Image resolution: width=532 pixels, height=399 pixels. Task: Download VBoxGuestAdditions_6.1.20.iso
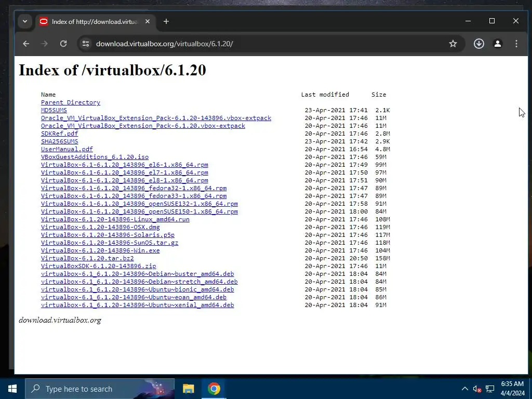point(95,157)
